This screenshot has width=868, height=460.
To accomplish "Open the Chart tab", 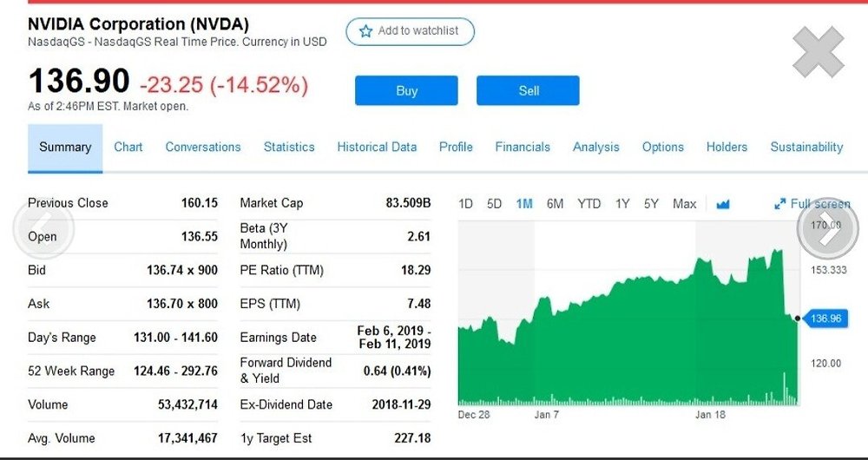I will click(x=128, y=148).
